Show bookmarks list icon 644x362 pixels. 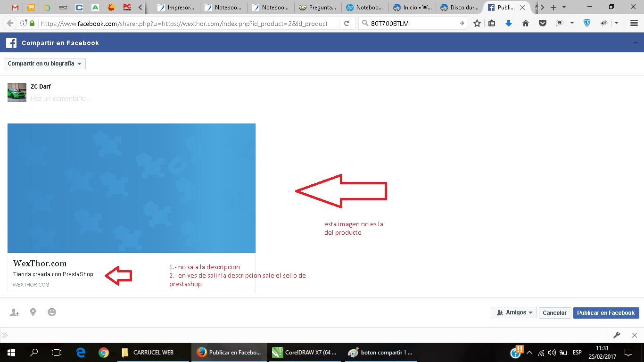pos(492,23)
